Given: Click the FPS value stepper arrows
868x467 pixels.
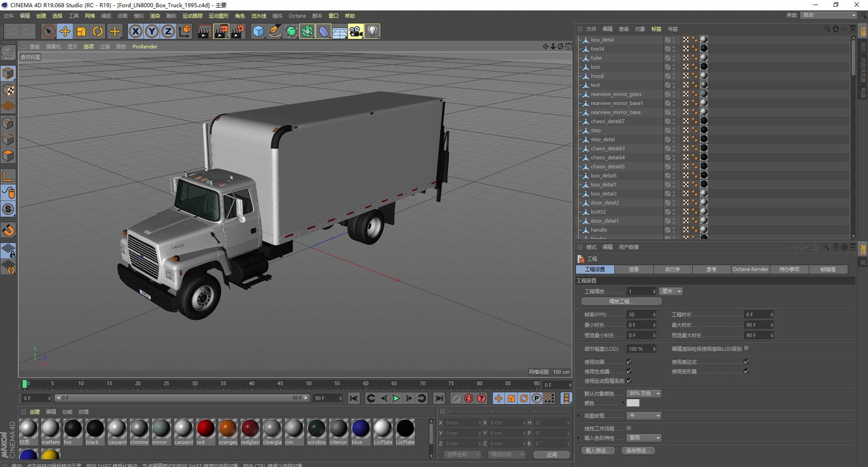Looking at the screenshot, I should pyautogui.click(x=654, y=315).
